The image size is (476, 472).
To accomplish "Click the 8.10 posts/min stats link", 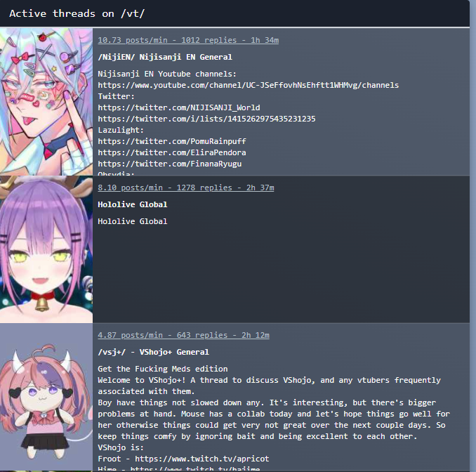I will 186,188.
